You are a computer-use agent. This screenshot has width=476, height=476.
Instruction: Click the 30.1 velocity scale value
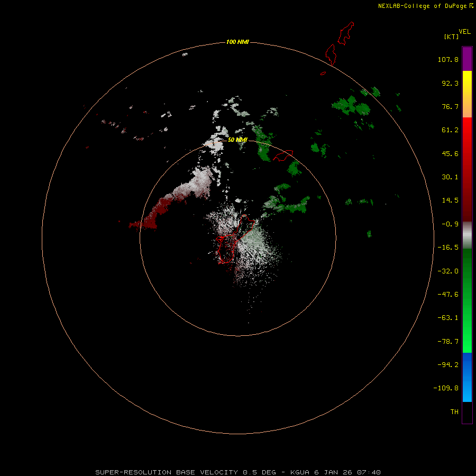[450, 177]
